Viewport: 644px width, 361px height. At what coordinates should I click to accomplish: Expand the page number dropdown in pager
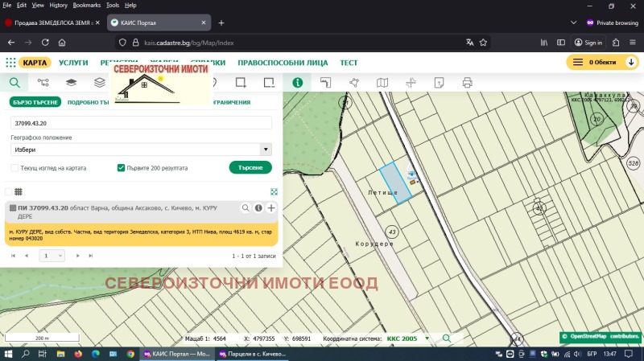point(52,255)
